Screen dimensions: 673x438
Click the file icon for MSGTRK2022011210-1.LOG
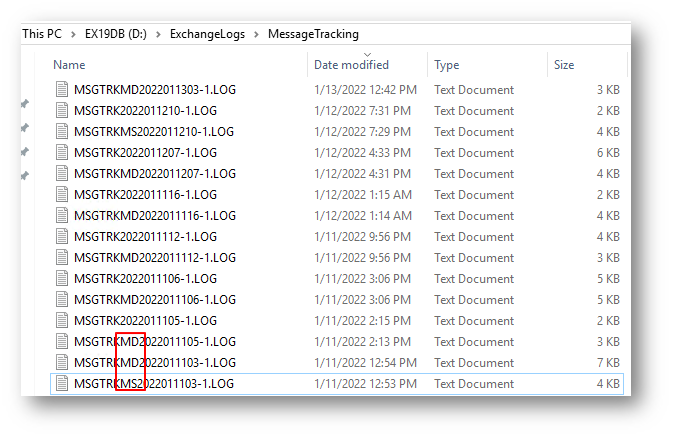pos(62,110)
